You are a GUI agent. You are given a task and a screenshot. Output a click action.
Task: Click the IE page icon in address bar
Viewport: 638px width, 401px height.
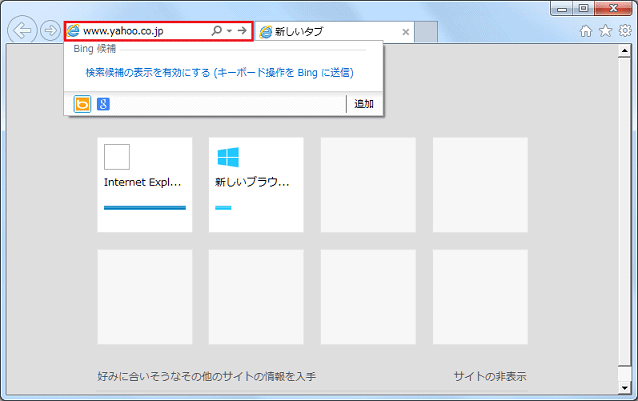coord(73,31)
